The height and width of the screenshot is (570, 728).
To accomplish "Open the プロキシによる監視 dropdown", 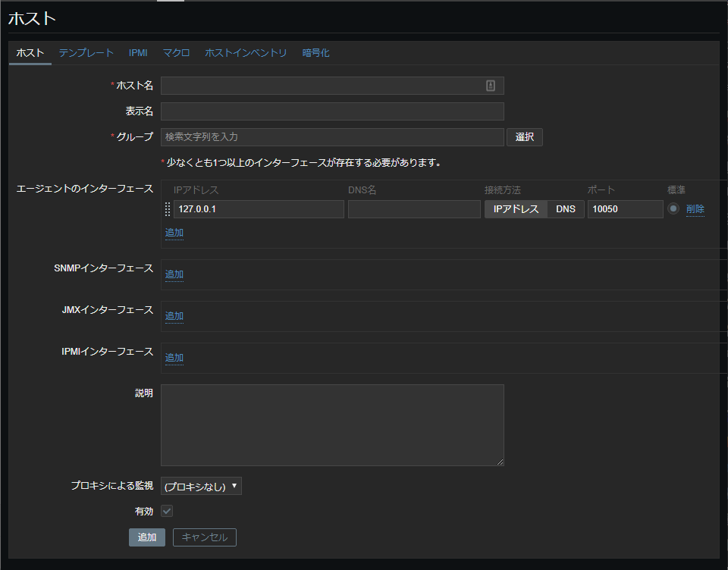I will click(x=201, y=486).
